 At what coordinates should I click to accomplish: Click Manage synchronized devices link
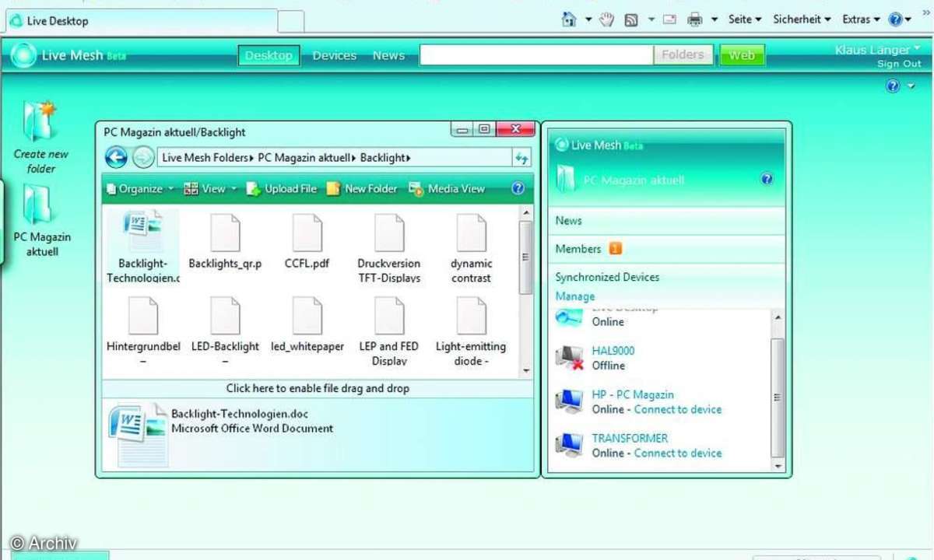pos(575,296)
